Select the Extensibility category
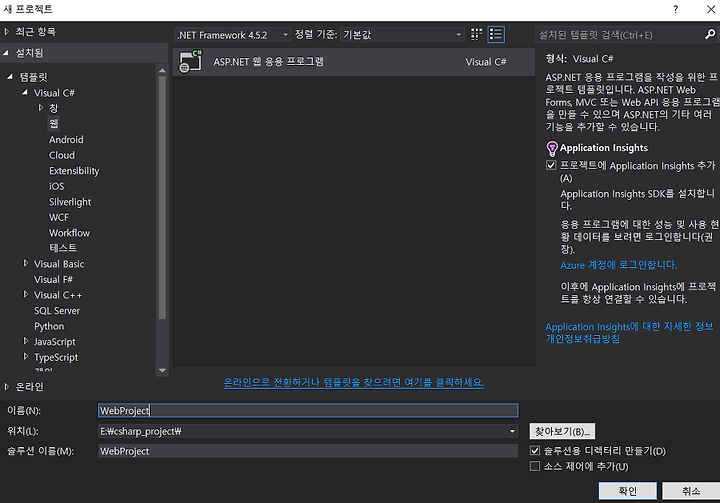Screen dimensions: 720x503 click(x=74, y=171)
